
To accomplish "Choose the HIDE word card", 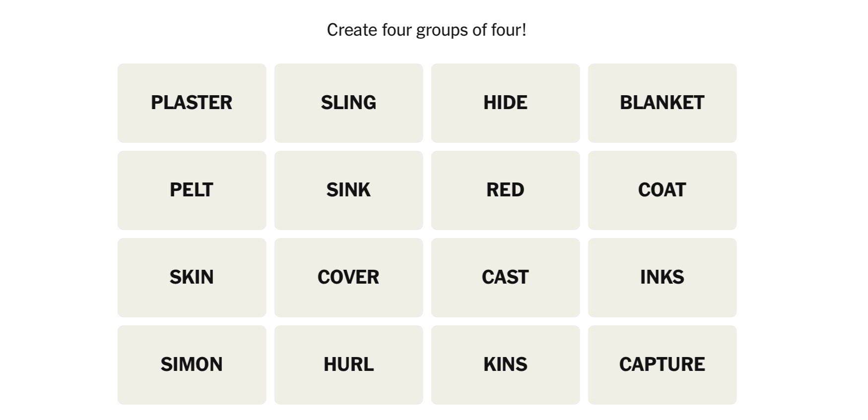I will click(505, 103).
